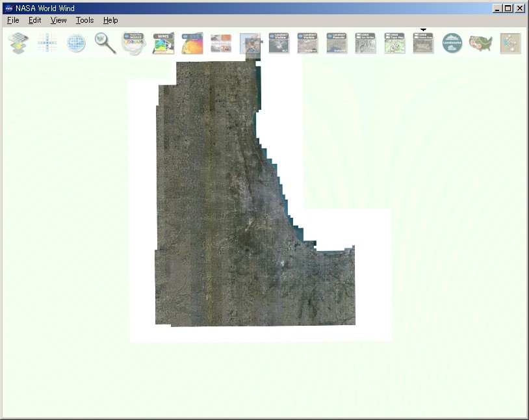The width and height of the screenshot is (529, 420).
Task: Select the Landsat7 Pseudo color layer
Action: click(336, 42)
